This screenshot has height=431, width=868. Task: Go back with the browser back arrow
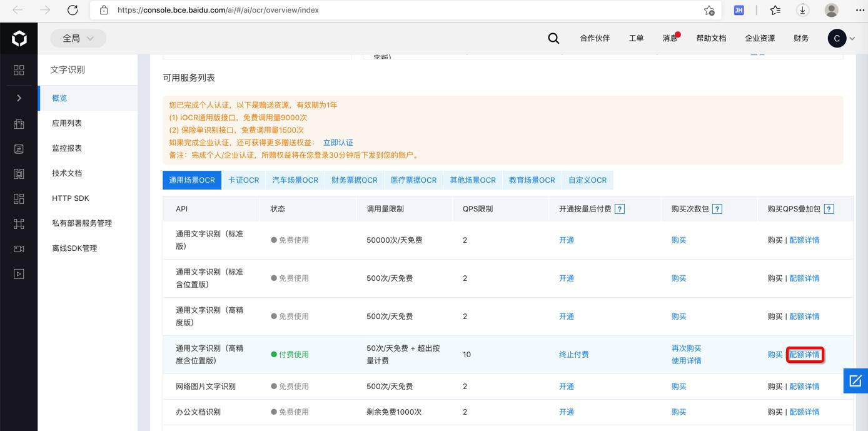18,10
